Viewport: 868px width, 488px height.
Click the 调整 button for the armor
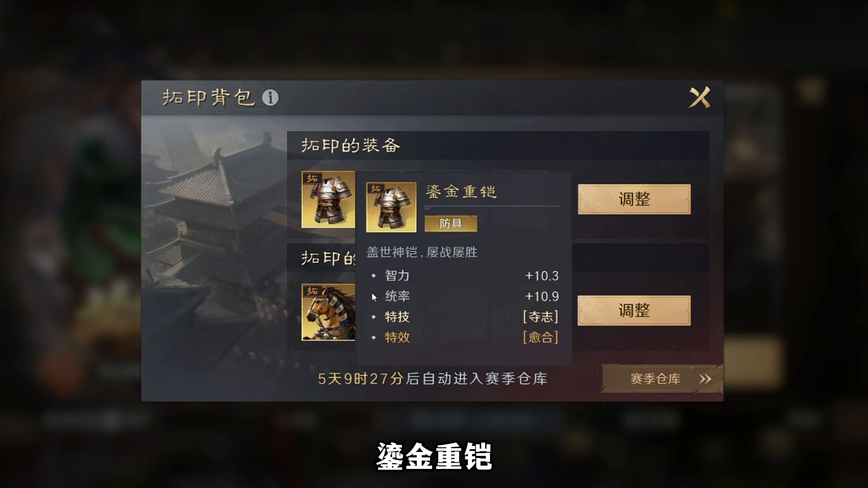[634, 199]
